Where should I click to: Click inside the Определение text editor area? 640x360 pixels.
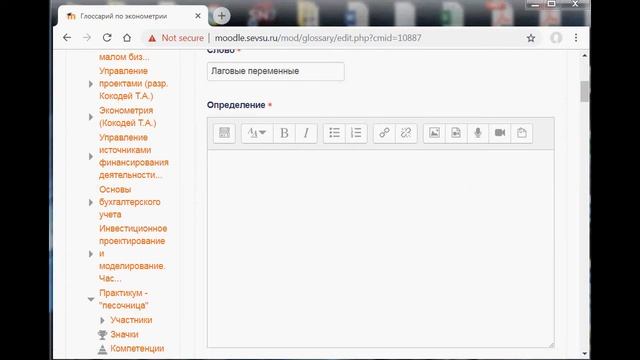380,248
